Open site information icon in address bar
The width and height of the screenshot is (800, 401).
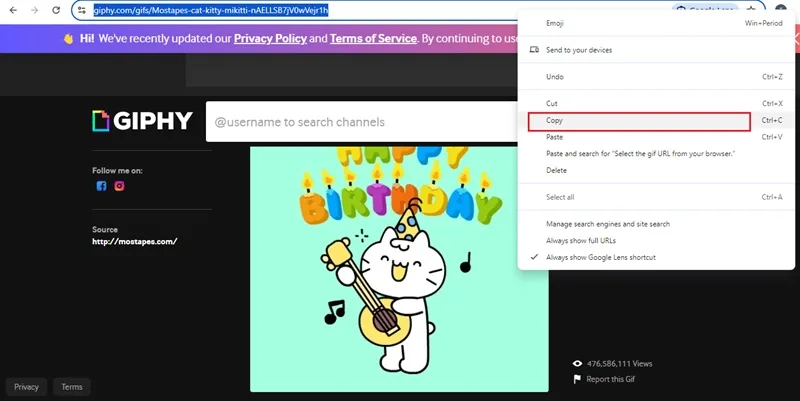tap(82, 10)
